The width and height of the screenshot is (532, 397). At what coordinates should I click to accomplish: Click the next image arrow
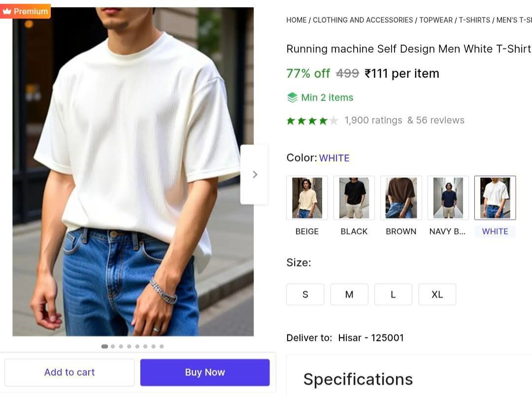tap(254, 174)
